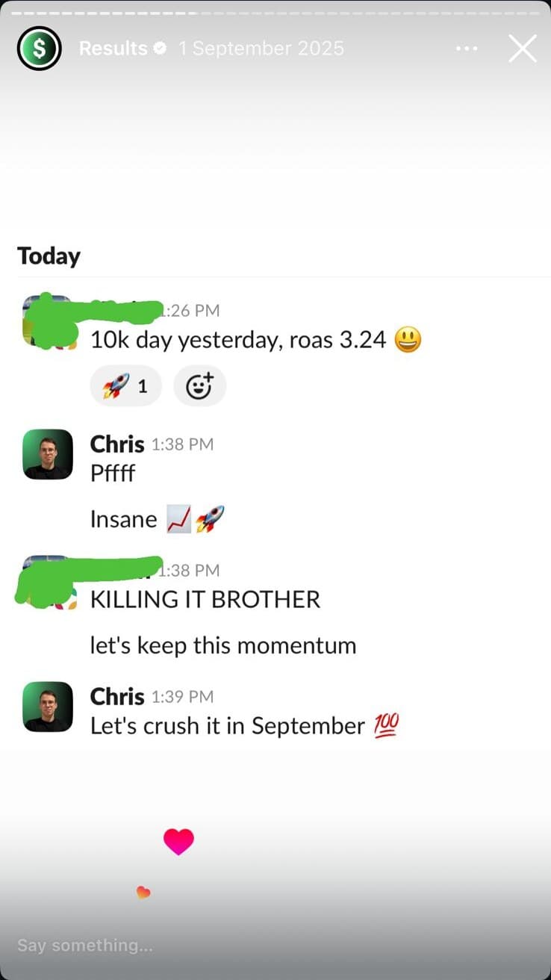This screenshot has width=551, height=980.
Task: Open the add-reaction emoji picker
Action: pyautogui.click(x=199, y=385)
